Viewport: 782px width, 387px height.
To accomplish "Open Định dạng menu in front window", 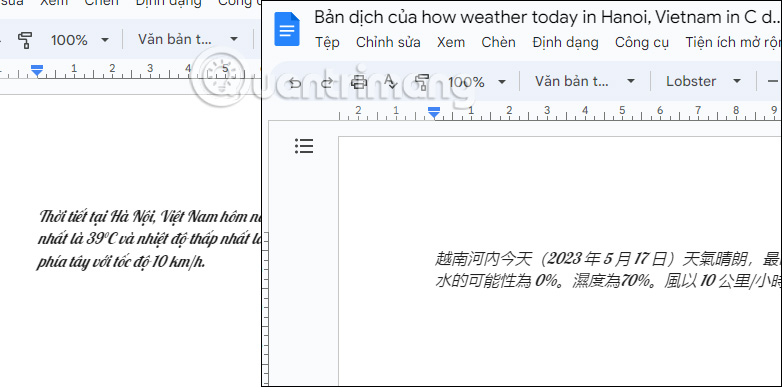I will click(565, 43).
